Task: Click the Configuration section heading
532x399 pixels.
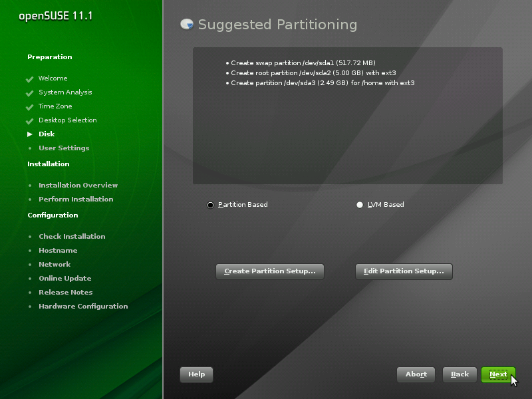Action: (x=53, y=215)
